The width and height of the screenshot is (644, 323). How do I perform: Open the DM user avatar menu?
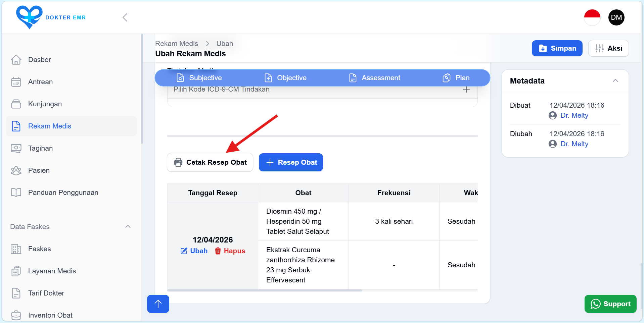point(616,17)
